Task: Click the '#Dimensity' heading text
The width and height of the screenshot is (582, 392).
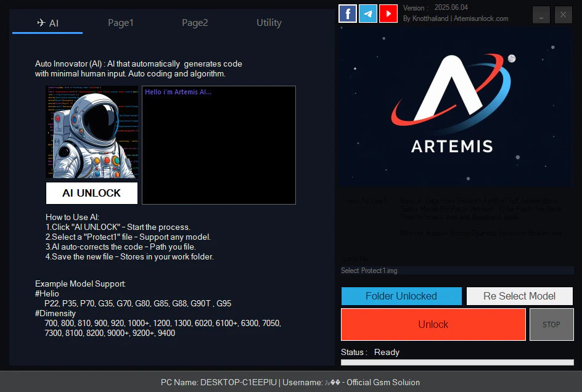Action: coord(55,313)
